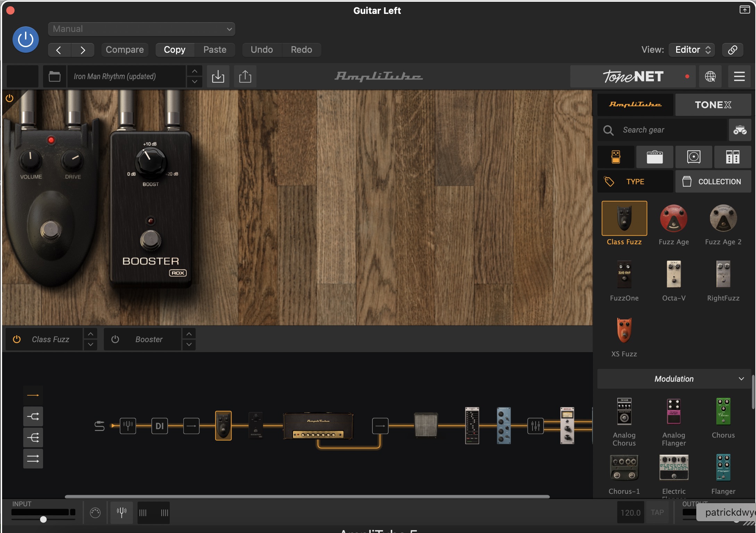Viewport: 756px width, 533px height.
Task: Click the Compare button
Action: click(x=125, y=50)
